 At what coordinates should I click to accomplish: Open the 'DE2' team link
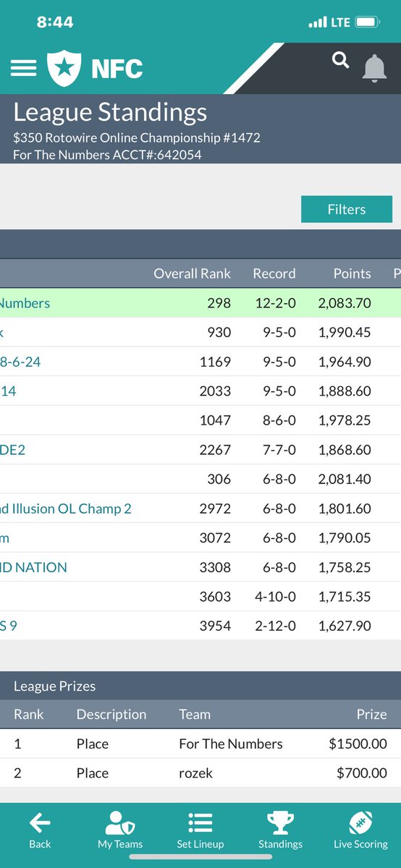pyautogui.click(x=13, y=450)
